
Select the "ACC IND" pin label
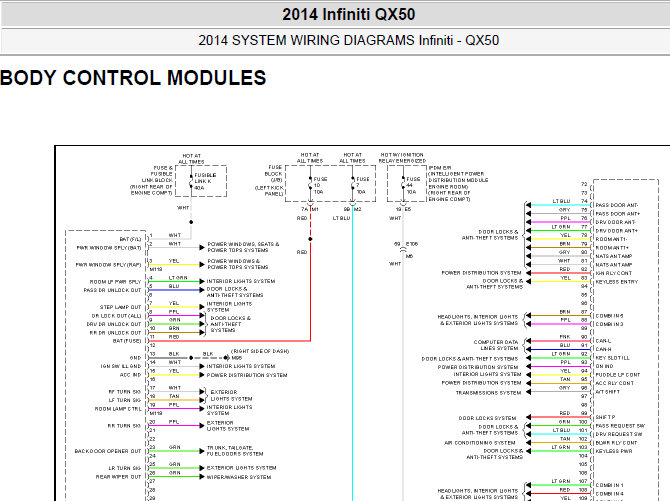tap(130, 374)
